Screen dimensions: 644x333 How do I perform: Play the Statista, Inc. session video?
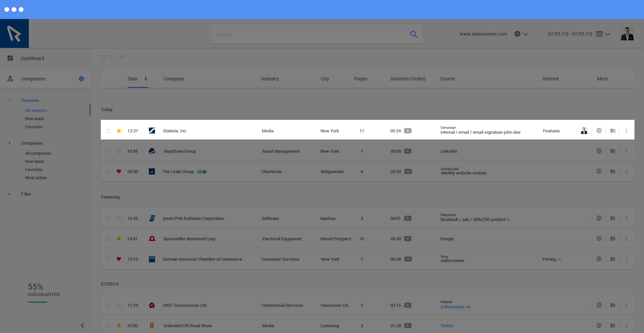point(408,131)
